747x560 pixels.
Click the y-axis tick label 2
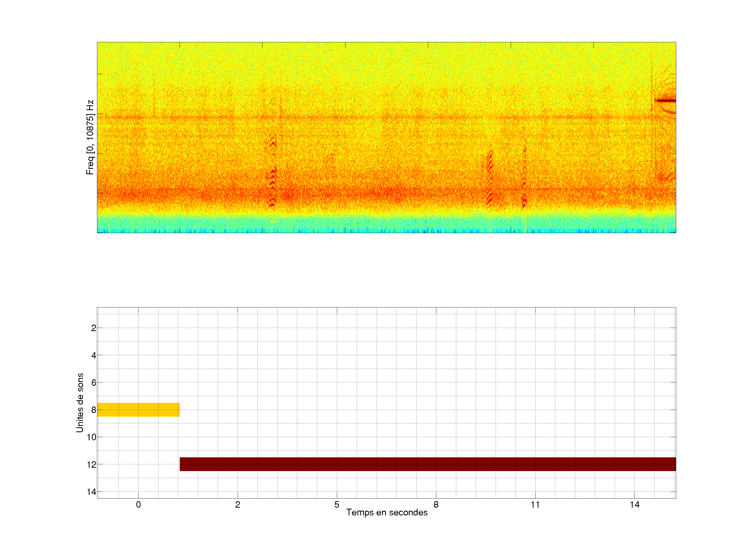tap(94, 328)
